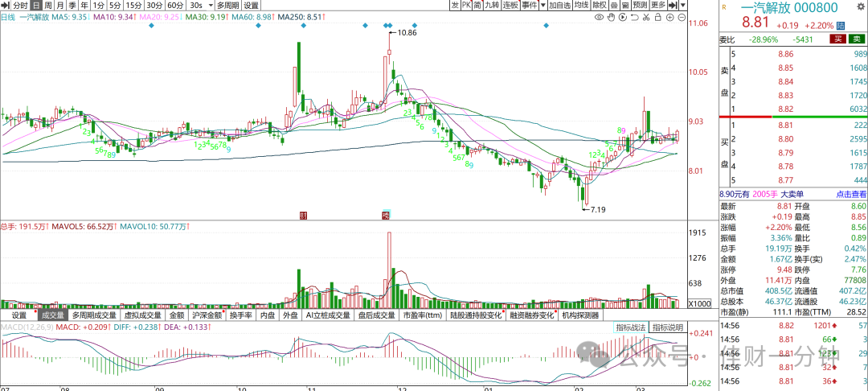Select the 成交量 volume indicator tab

53,315
